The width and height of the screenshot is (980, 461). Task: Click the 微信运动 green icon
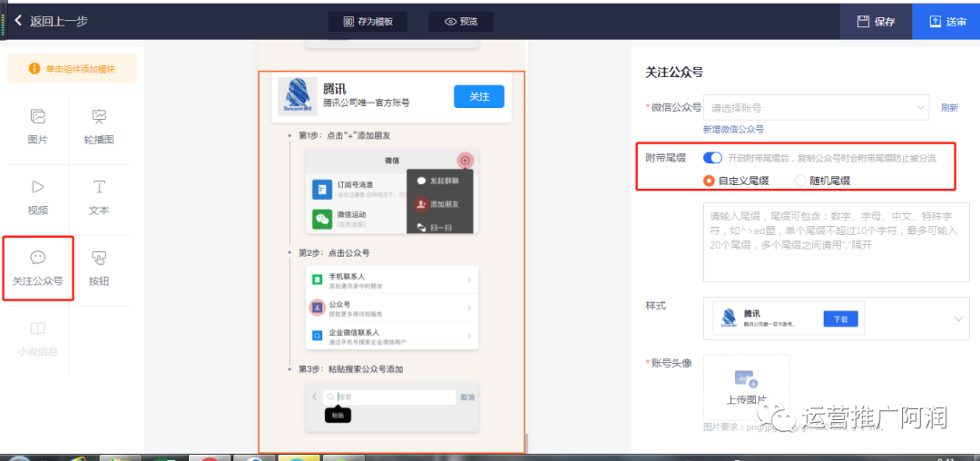(322, 220)
